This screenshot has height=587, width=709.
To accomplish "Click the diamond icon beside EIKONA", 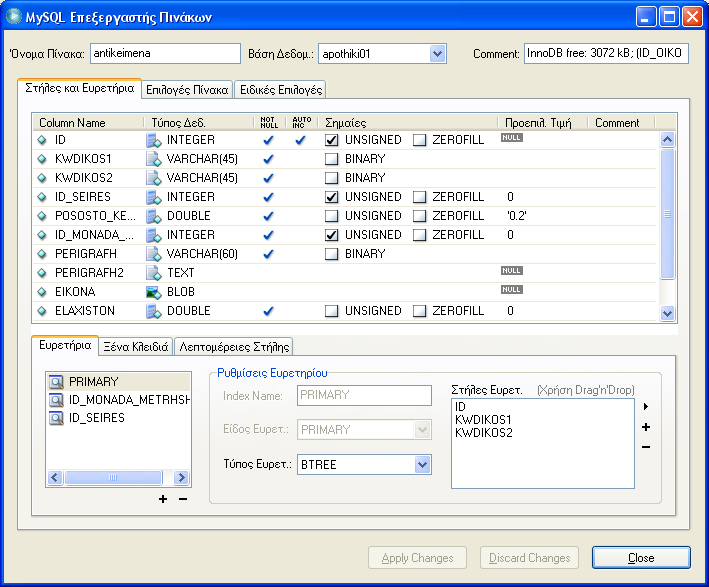I will [42, 292].
